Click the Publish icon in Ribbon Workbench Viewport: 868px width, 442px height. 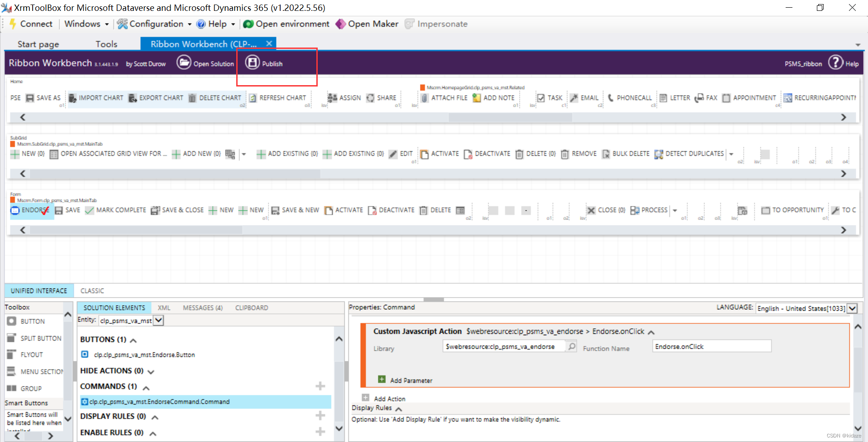click(252, 63)
